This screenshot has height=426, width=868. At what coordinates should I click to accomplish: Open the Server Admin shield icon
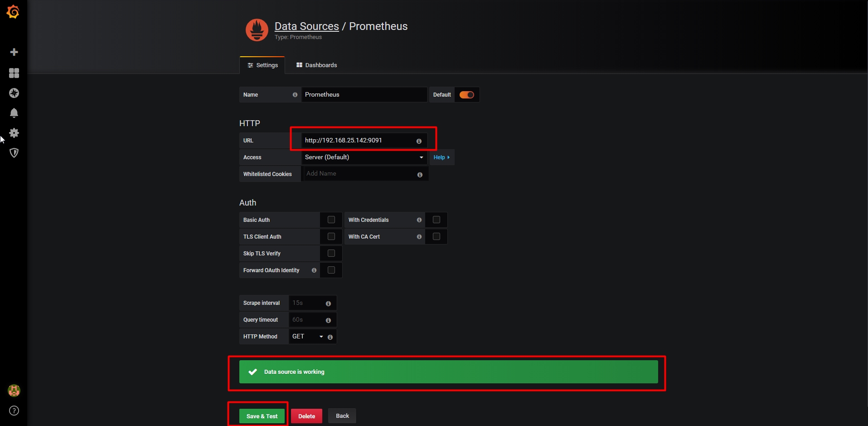coord(14,153)
